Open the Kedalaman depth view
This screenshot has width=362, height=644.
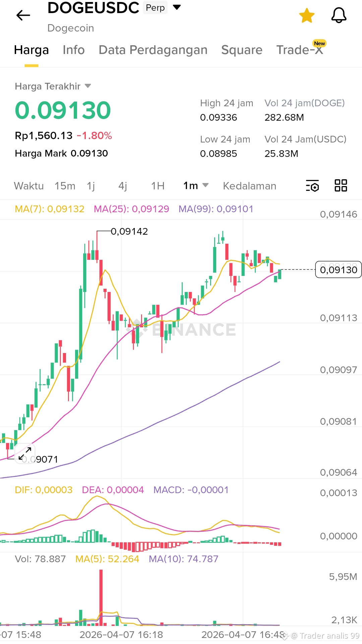click(250, 186)
